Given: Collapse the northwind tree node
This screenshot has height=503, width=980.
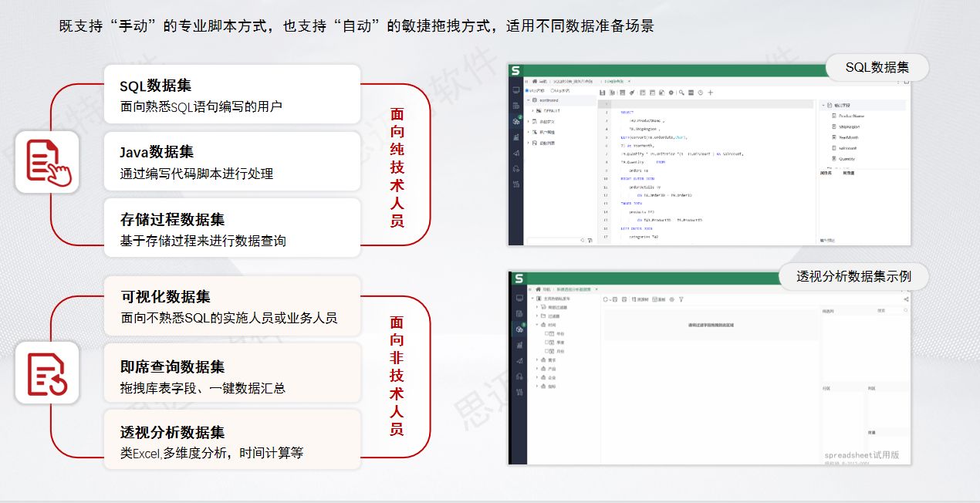Looking at the screenshot, I should [x=529, y=100].
